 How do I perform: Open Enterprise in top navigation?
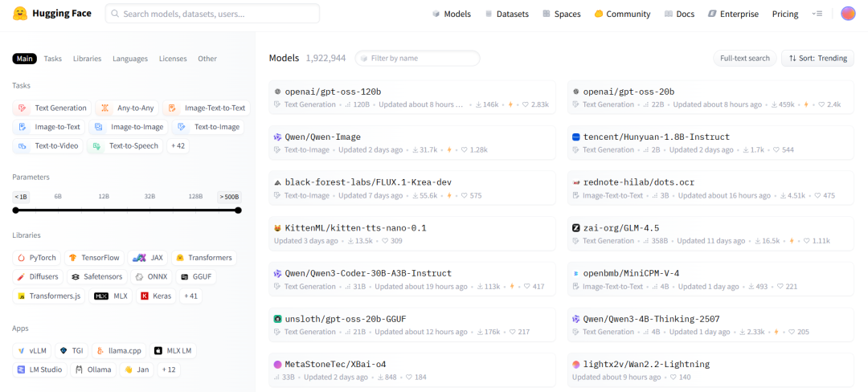click(x=734, y=14)
